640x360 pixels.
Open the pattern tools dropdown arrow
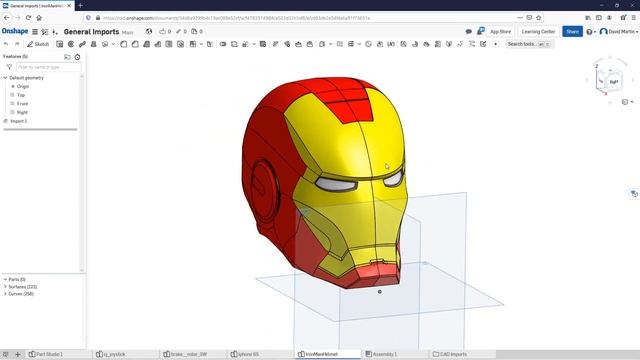coord(201,44)
